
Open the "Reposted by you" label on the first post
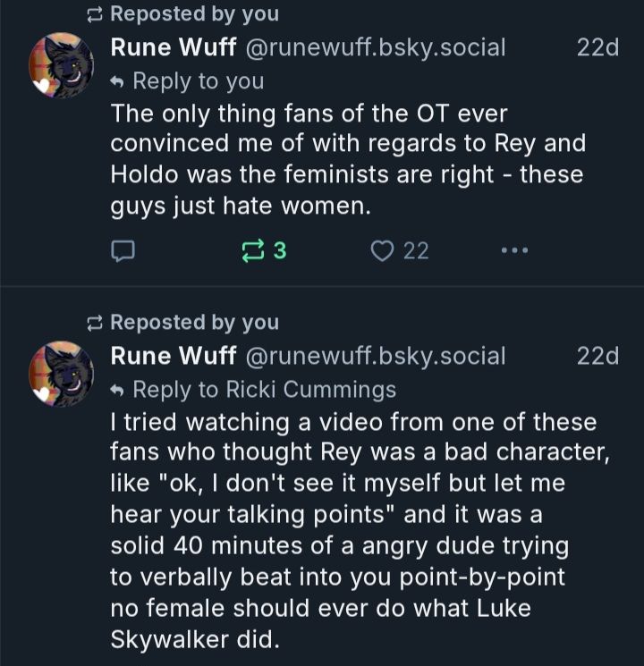[x=194, y=14]
